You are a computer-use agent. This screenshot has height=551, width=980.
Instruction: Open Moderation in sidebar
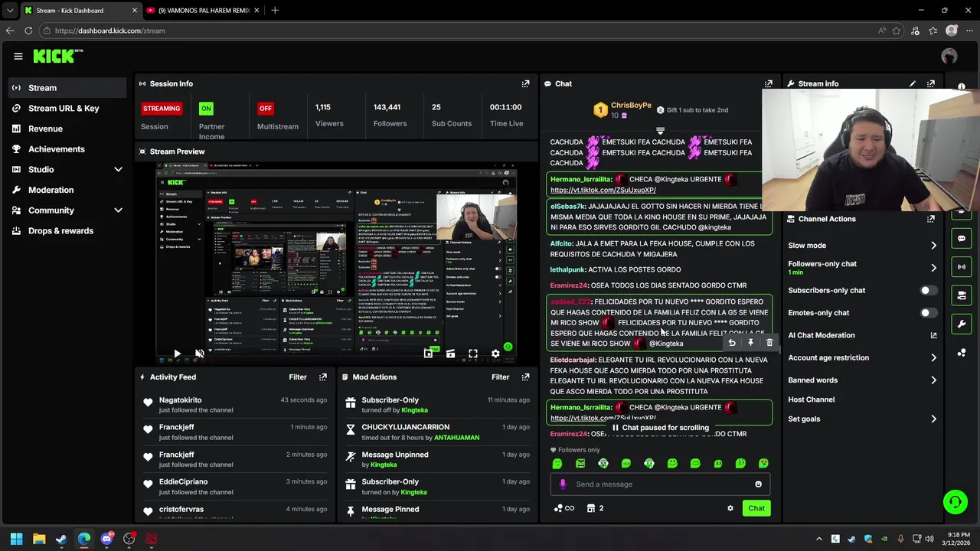click(x=67, y=190)
